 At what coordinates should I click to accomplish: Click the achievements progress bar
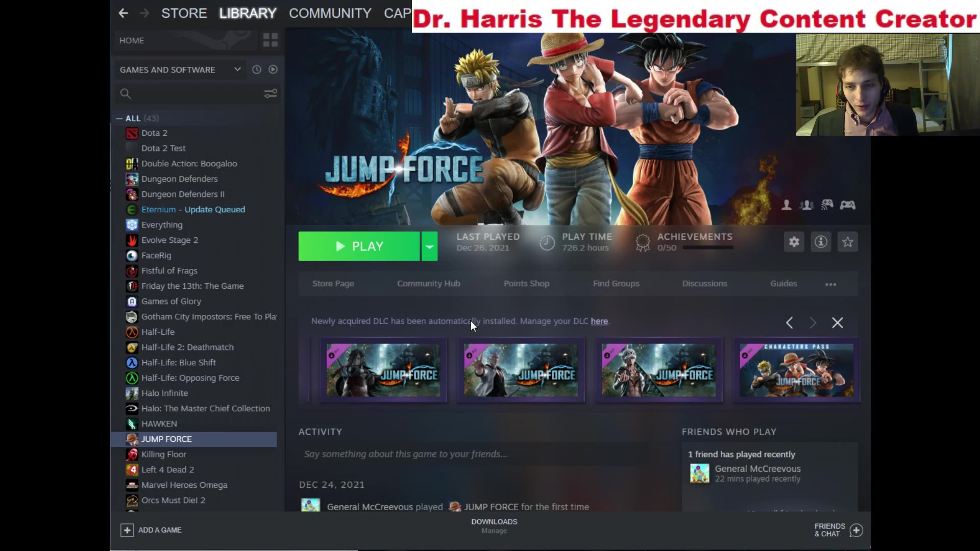click(x=708, y=248)
